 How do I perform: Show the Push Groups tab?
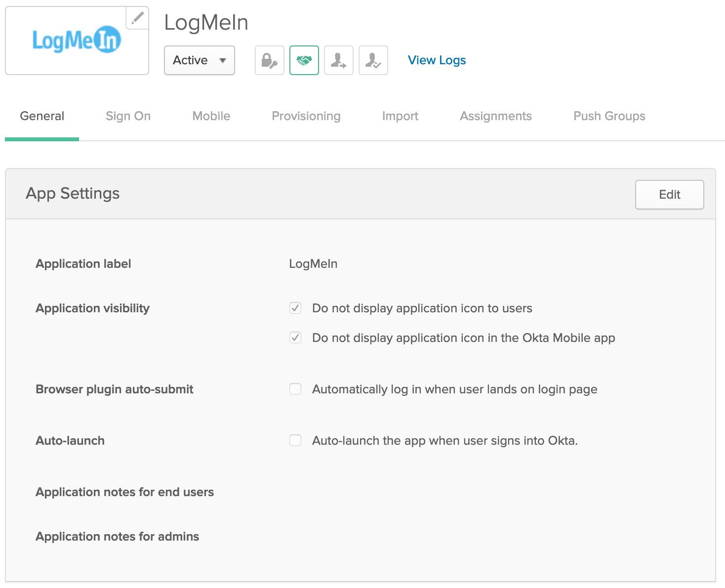coord(609,116)
